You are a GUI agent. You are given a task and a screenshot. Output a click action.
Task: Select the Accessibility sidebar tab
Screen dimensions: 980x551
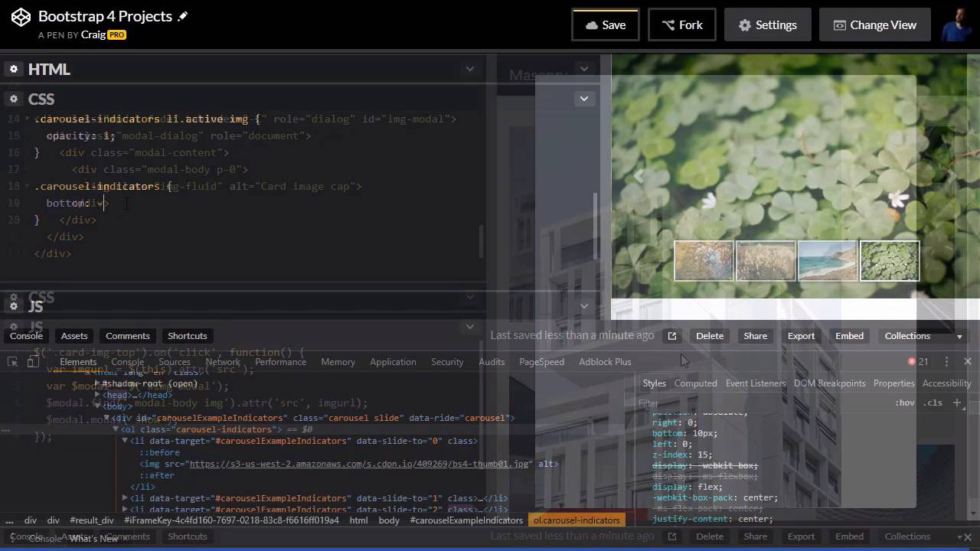(x=947, y=383)
